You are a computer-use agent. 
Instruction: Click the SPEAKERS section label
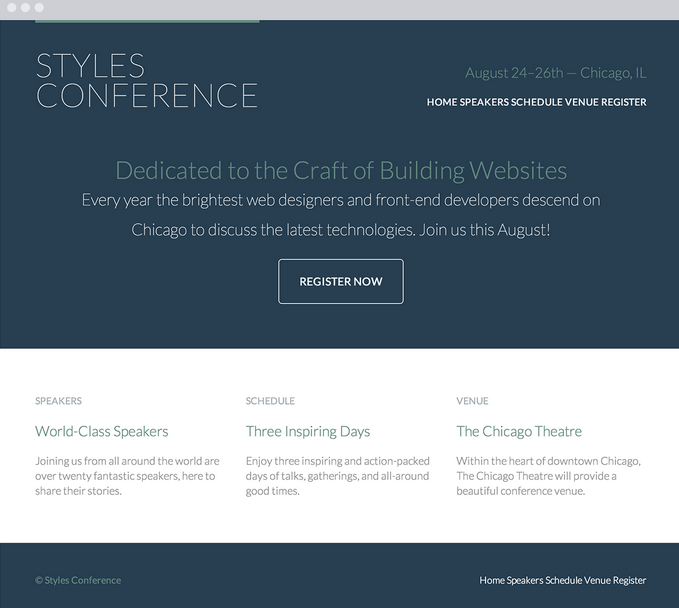coord(58,401)
